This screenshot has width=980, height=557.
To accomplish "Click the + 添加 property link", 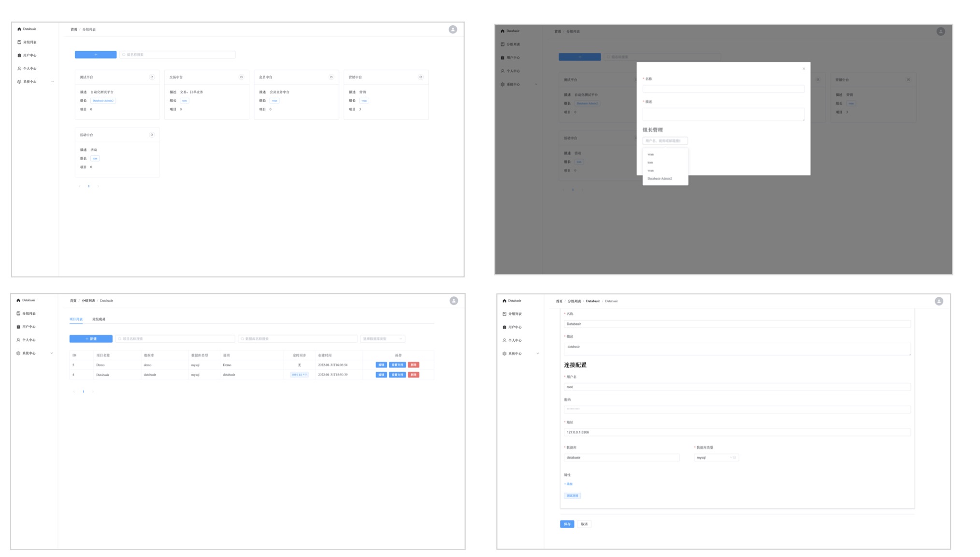I will (x=568, y=484).
